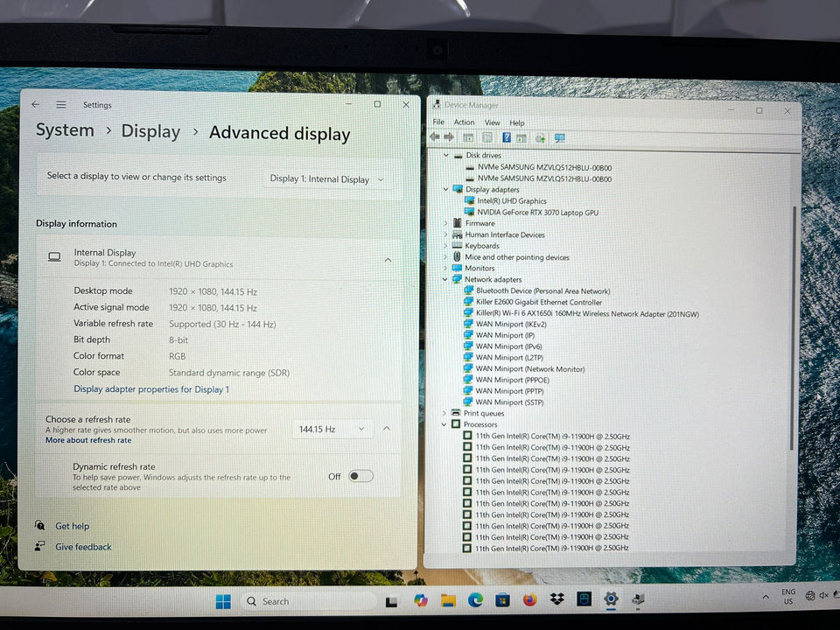Viewport: 840px width, 630px height.
Task: Click the Device Manager taskbar icon
Action: 638,598
